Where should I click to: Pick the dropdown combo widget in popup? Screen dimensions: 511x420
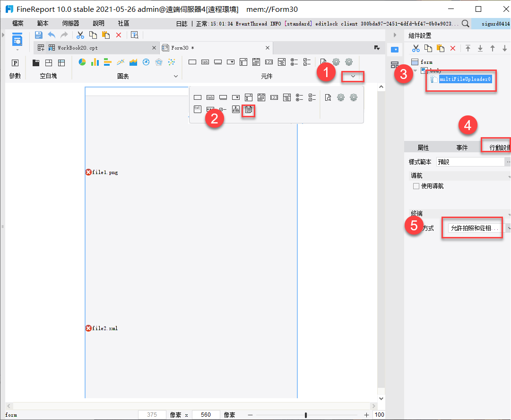coord(236,97)
